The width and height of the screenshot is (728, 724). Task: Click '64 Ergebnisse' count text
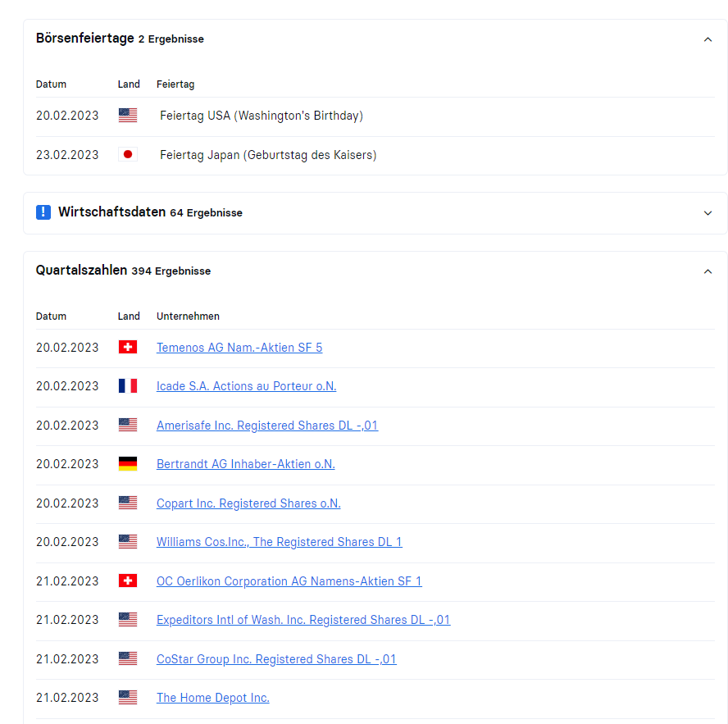click(206, 212)
